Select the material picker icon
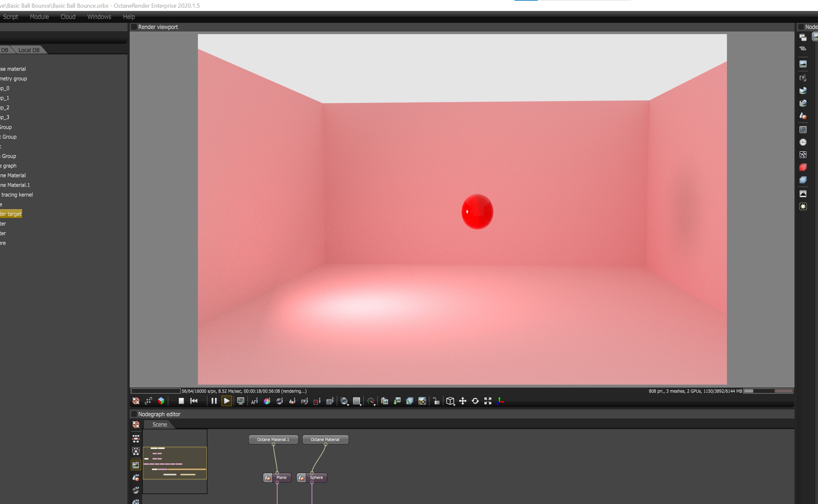Image resolution: width=818 pixels, height=504 pixels. click(x=292, y=401)
